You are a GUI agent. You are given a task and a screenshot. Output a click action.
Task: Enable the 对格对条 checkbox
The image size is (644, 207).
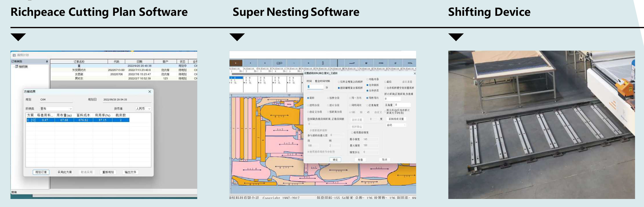point(368,79)
